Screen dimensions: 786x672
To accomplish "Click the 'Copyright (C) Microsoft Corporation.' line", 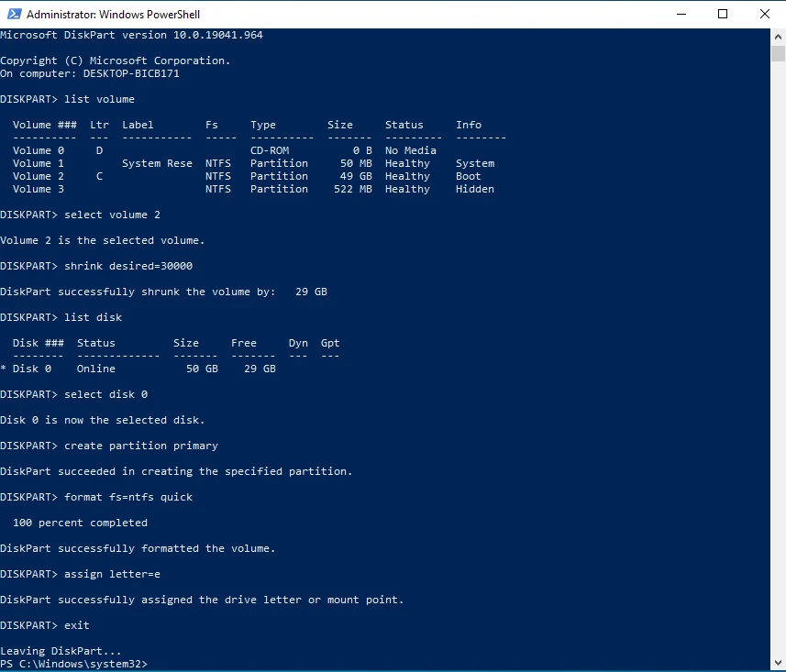I will click(116, 61).
